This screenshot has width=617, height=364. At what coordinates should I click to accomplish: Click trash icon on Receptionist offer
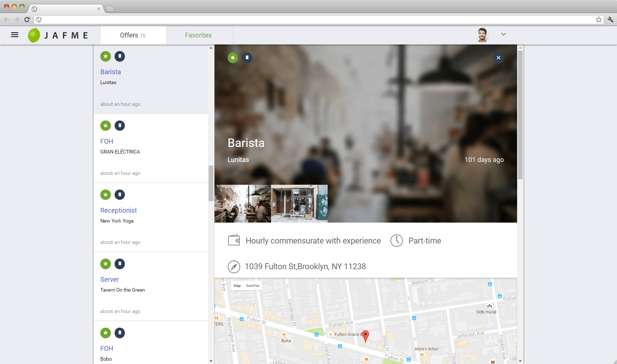coord(120,195)
